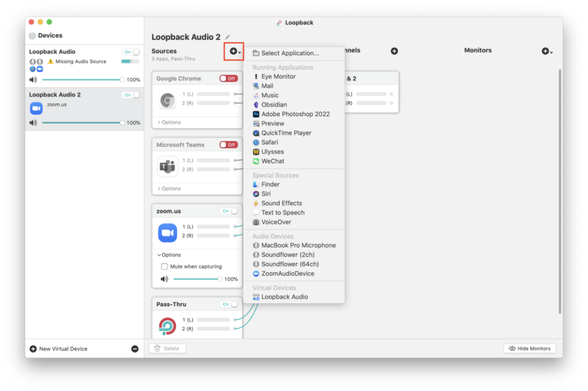Enable Mute when capturing checkbox
The image size is (588, 391).
click(x=164, y=266)
